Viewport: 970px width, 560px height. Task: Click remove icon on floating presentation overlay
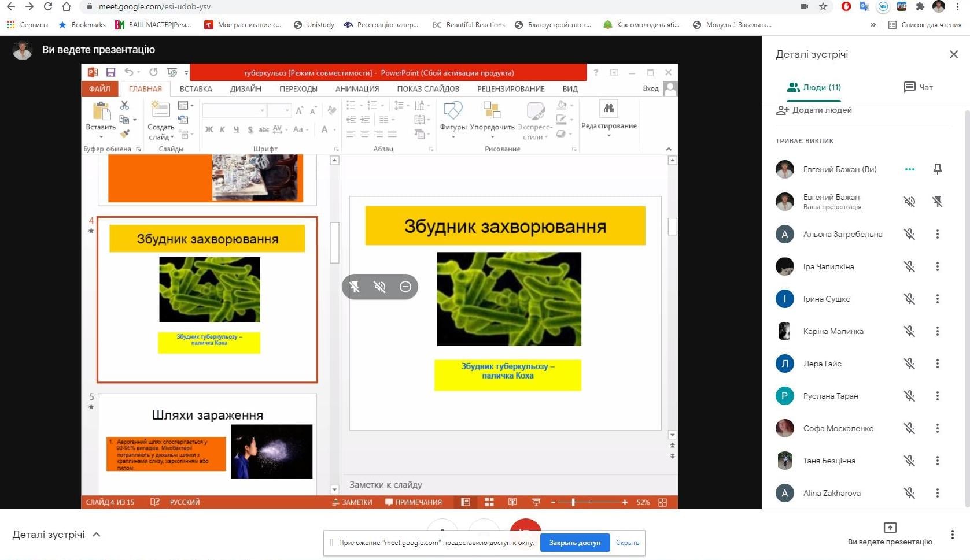coord(405,287)
